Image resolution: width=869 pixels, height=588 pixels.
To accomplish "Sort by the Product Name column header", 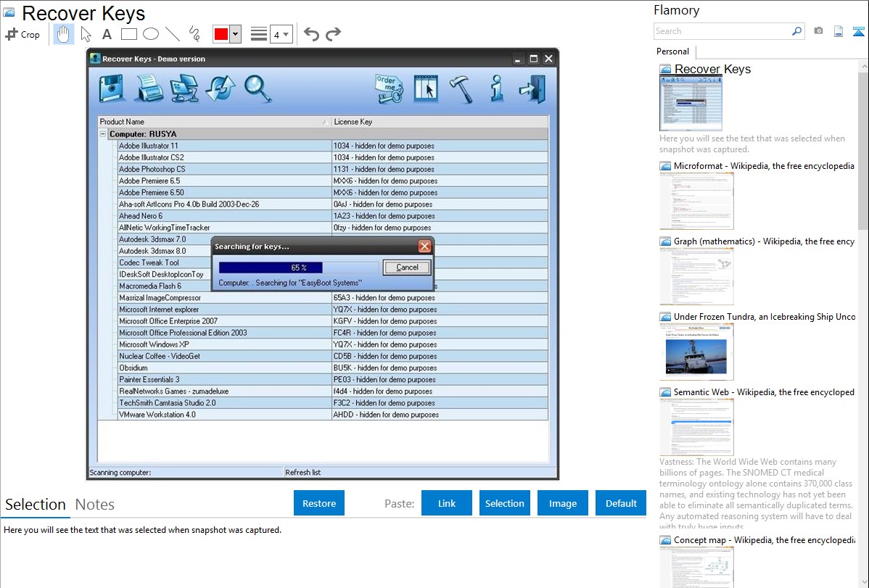I will pos(215,122).
